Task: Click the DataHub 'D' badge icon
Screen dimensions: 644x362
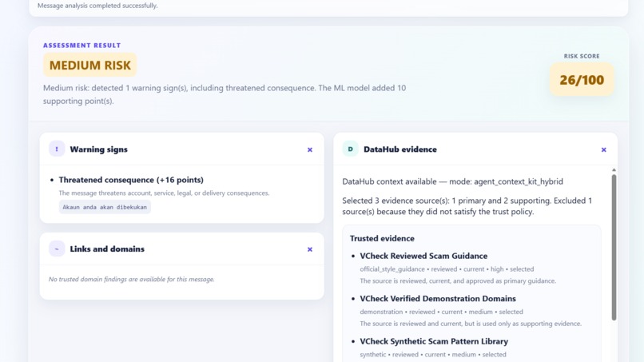Action: pyautogui.click(x=350, y=149)
